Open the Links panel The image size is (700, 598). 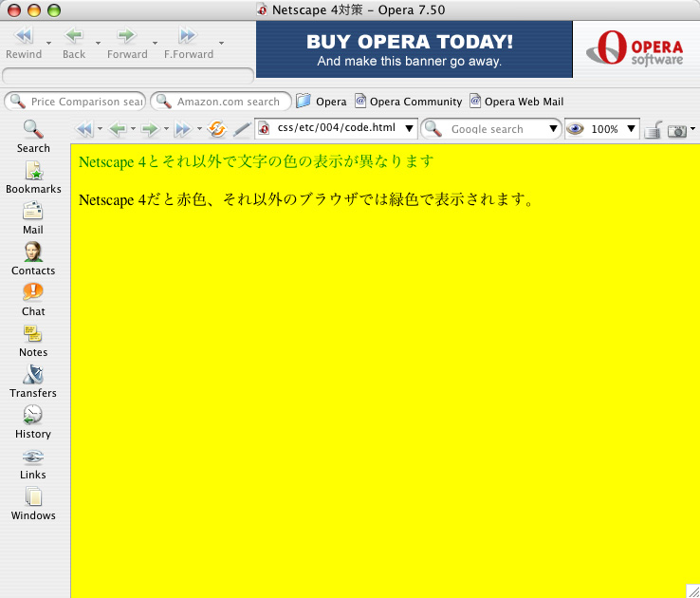pyautogui.click(x=33, y=462)
